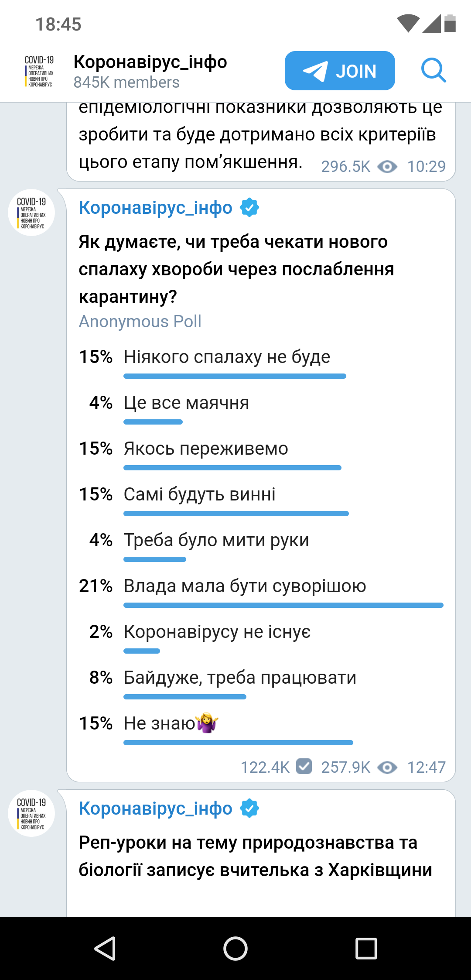Select poll option 'Ніякого спалаху не буде'
Screen dimensions: 471x980
coord(227,357)
